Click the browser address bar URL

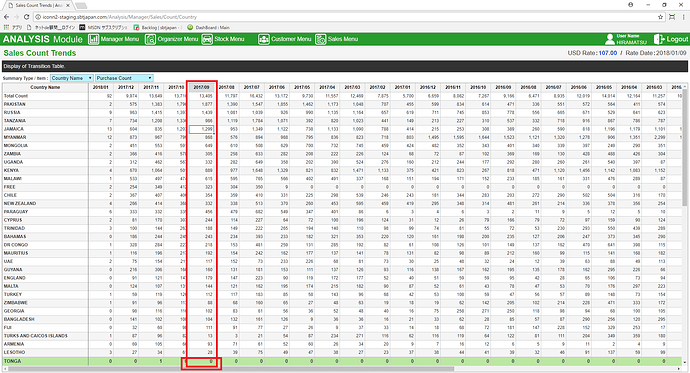pos(120,17)
